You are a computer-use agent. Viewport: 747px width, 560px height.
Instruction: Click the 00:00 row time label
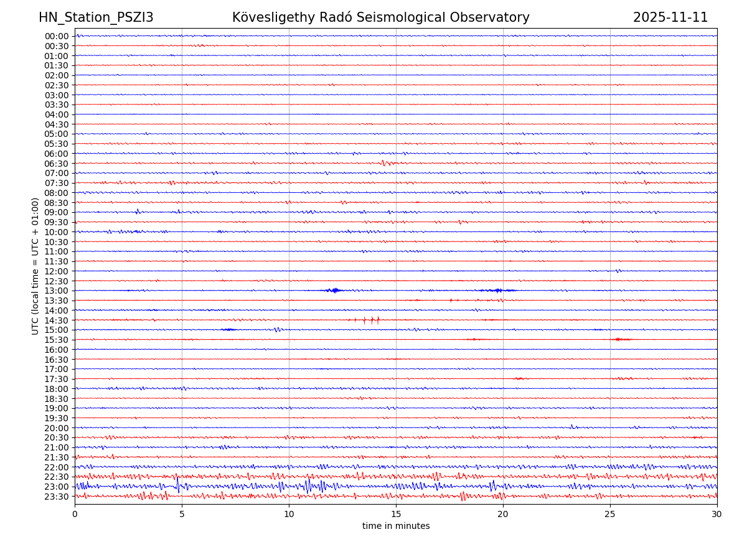pyautogui.click(x=56, y=36)
